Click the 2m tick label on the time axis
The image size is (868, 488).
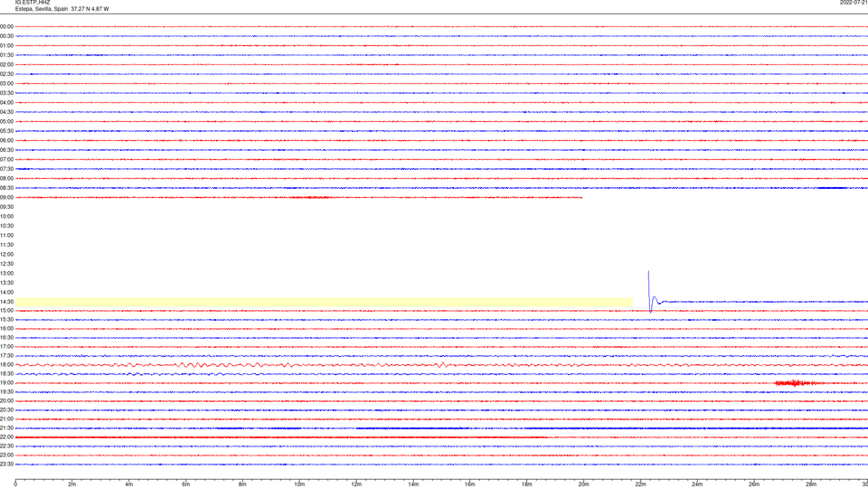point(72,484)
